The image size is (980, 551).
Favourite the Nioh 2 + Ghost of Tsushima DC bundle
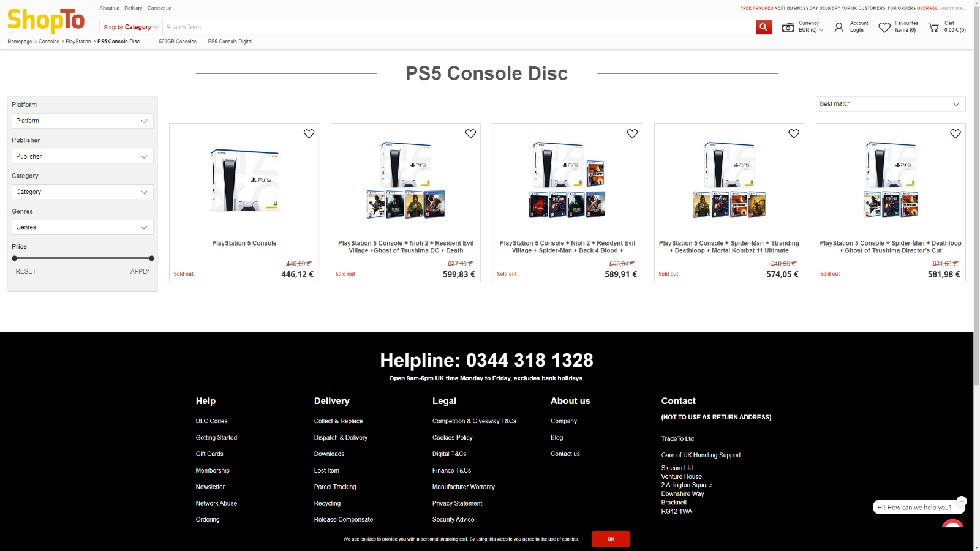coord(470,133)
